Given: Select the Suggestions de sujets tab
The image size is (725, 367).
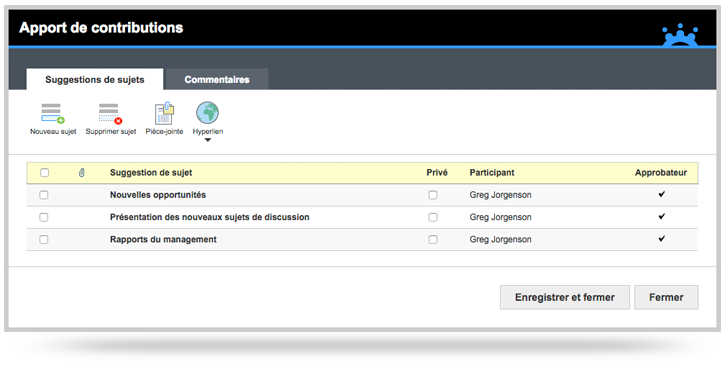Looking at the screenshot, I should click(x=95, y=80).
